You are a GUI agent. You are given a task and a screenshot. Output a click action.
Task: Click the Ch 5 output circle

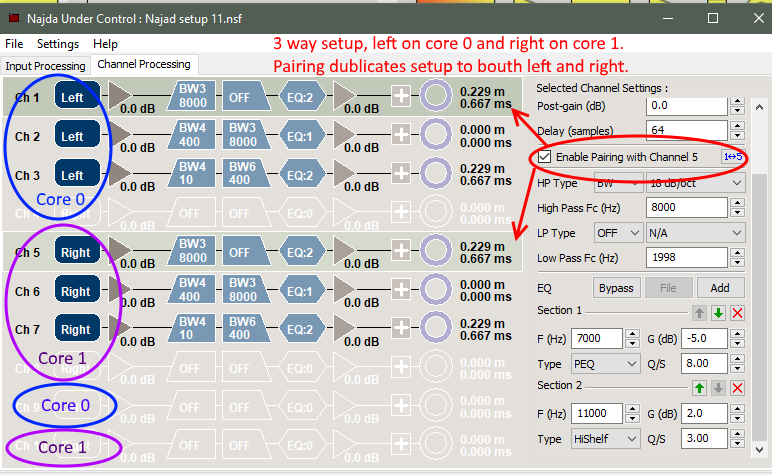(436, 250)
